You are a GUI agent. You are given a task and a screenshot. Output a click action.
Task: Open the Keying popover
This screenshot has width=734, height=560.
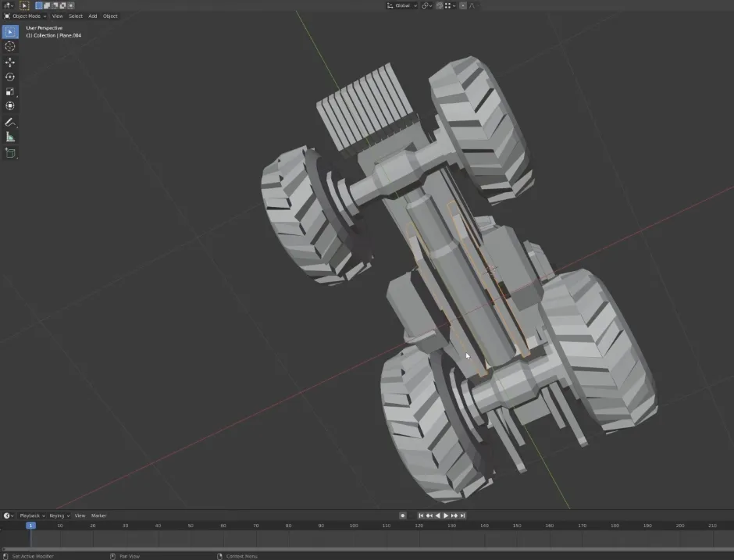[59, 515]
